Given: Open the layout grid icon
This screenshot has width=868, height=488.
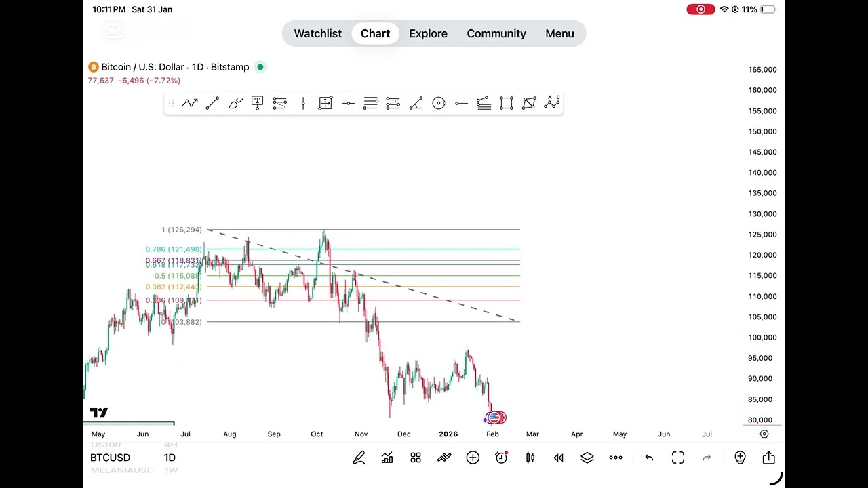Looking at the screenshot, I should (416, 458).
